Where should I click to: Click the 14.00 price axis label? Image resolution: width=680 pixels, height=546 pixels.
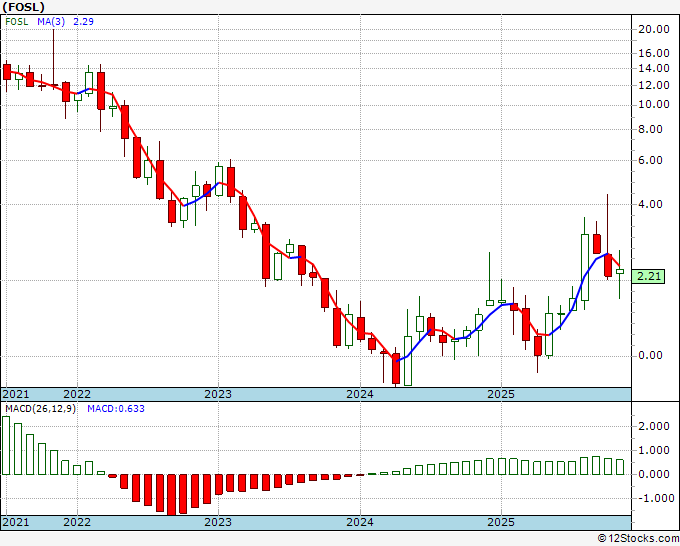[654, 68]
